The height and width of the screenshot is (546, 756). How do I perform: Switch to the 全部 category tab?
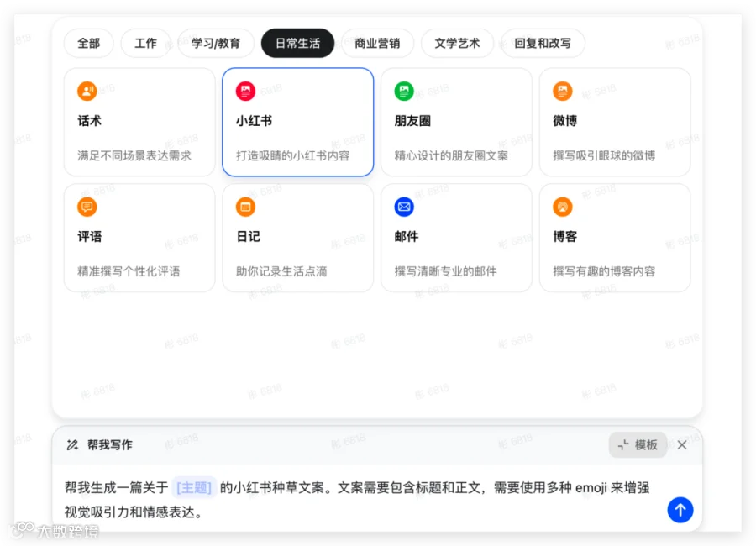click(x=89, y=44)
